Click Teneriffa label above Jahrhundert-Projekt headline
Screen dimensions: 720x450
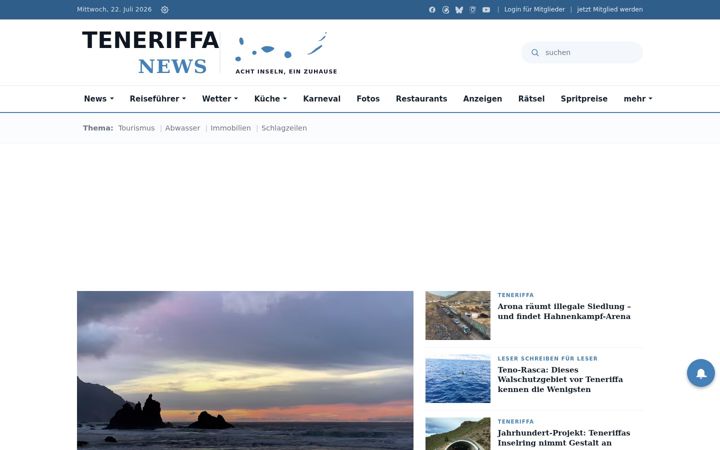(516, 422)
